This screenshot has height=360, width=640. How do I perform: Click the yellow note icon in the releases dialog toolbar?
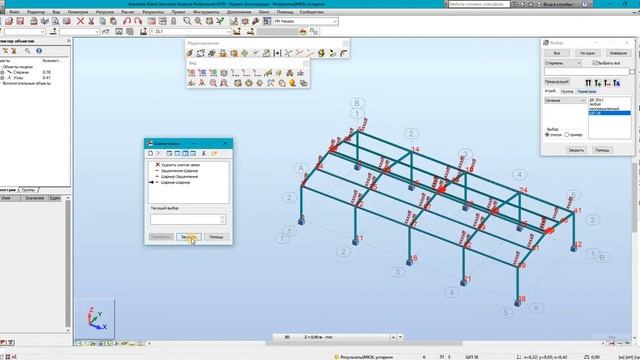click(x=214, y=153)
